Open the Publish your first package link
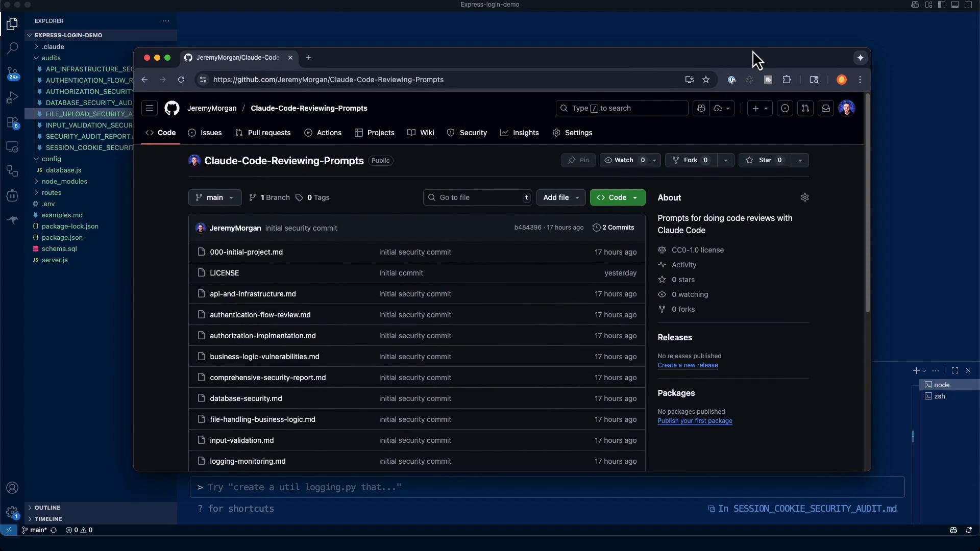The width and height of the screenshot is (980, 551). tap(695, 421)
